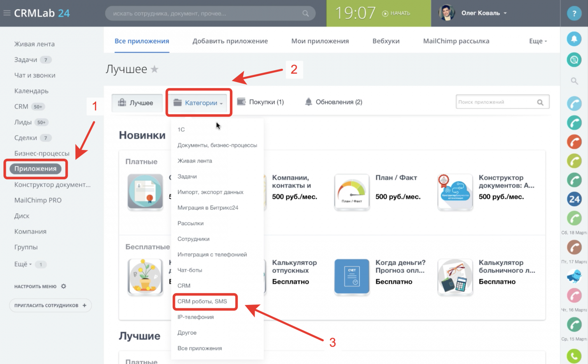
Task: Click the orange phone call icon in the right sidebar
Action: click(x=574, y=142)
